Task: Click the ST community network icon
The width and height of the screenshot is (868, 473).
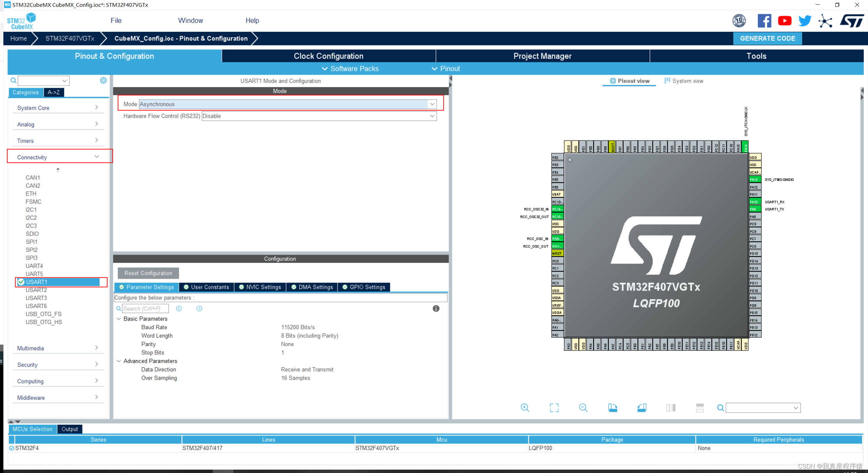Action: (825, 21)
